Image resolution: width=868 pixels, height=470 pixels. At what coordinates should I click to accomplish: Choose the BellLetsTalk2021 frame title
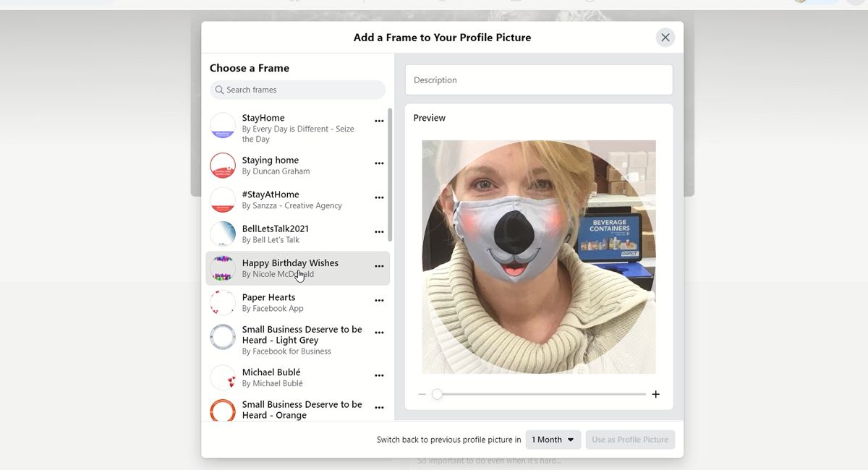[x=276, y=228]
